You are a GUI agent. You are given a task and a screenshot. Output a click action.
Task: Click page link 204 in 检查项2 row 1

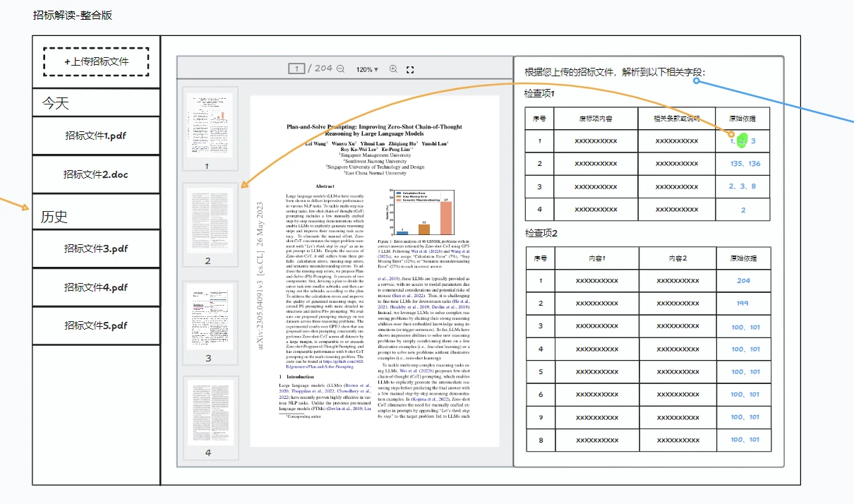coord(743,280)
